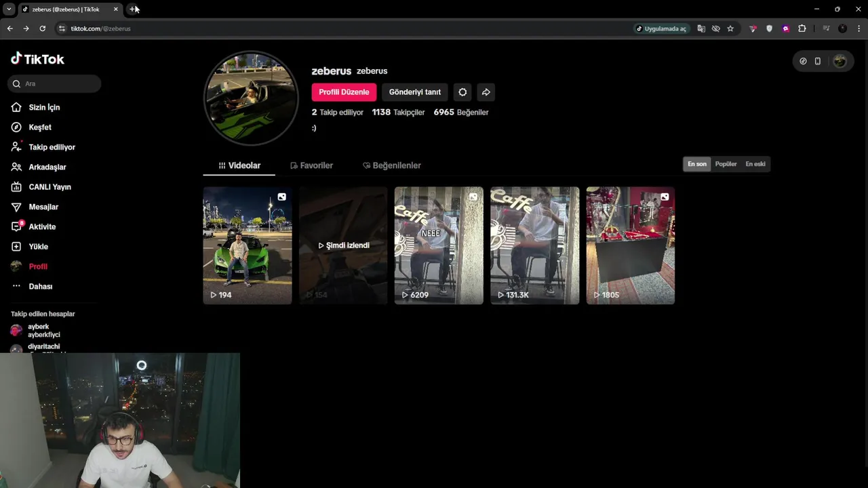Open the TikTok logo home link
This screenshot has height=488, width=868.
pos(37,59)
